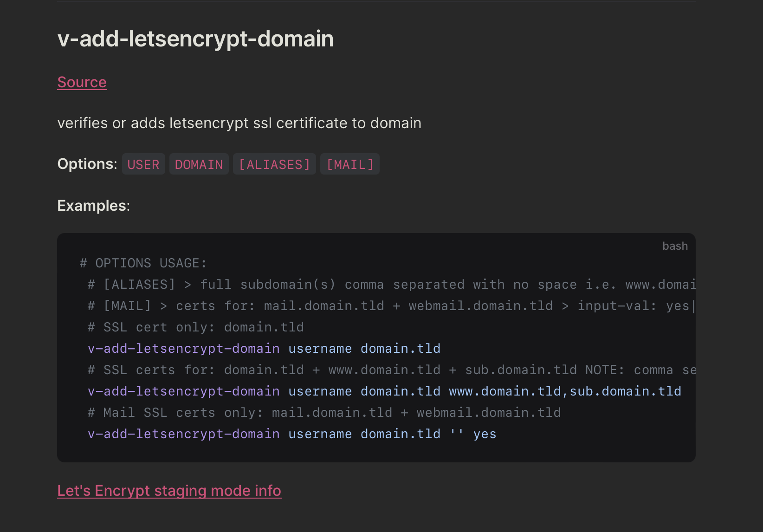
Task: Click 'www.domain.tld,sub.domain.tld' argument in code
Action: (565, 391)
